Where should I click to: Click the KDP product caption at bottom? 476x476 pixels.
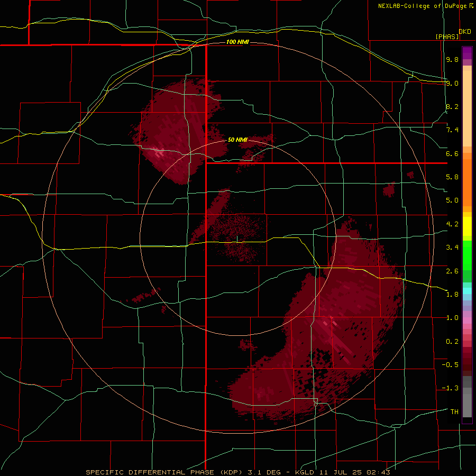point(237,472)
